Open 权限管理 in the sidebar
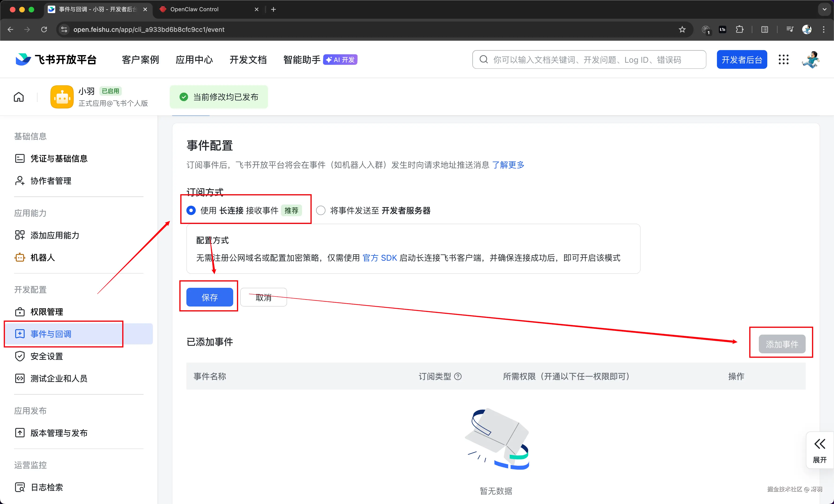 [47, 311]
